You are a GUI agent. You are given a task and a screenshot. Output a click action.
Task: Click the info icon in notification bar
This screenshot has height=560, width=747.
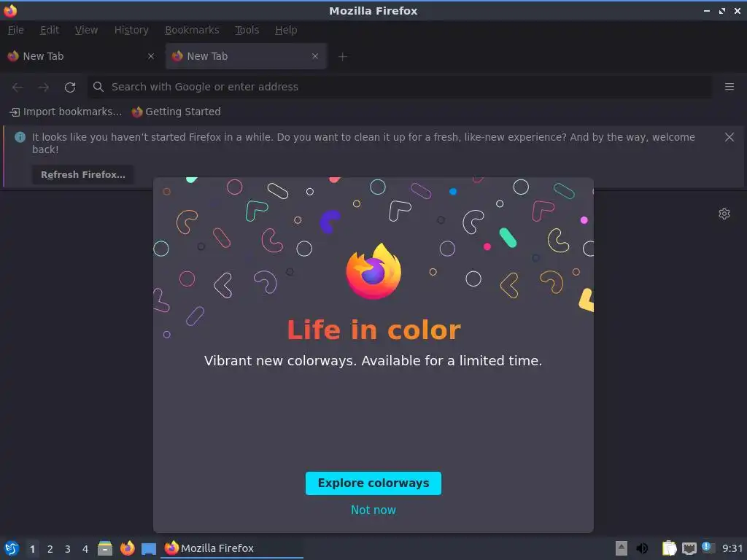(20, 137)
